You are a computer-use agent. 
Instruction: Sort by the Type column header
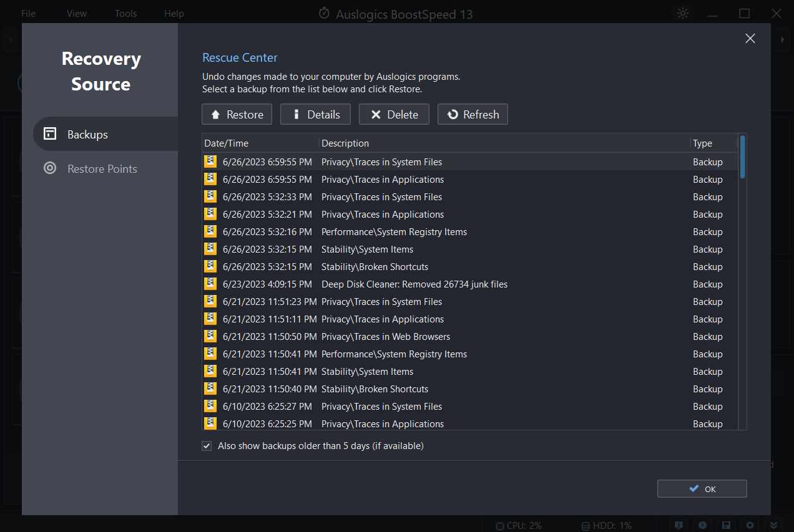pyautogui.click(x=713, y=143)
